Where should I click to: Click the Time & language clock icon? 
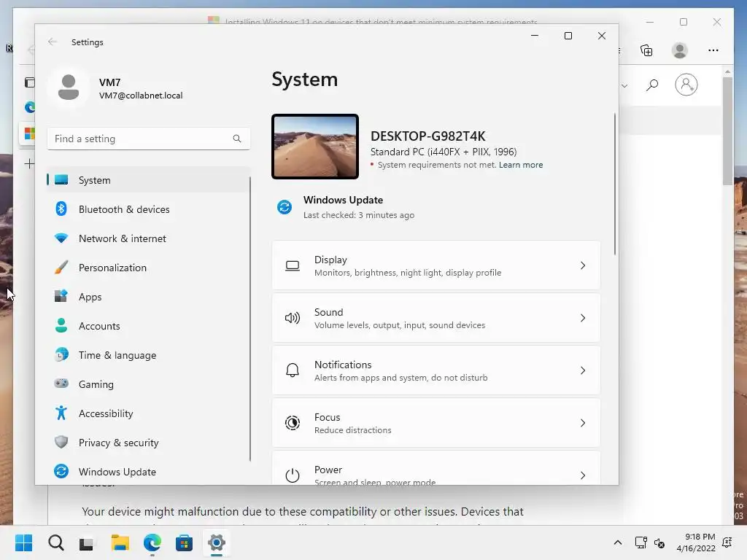tap(61, 355)
